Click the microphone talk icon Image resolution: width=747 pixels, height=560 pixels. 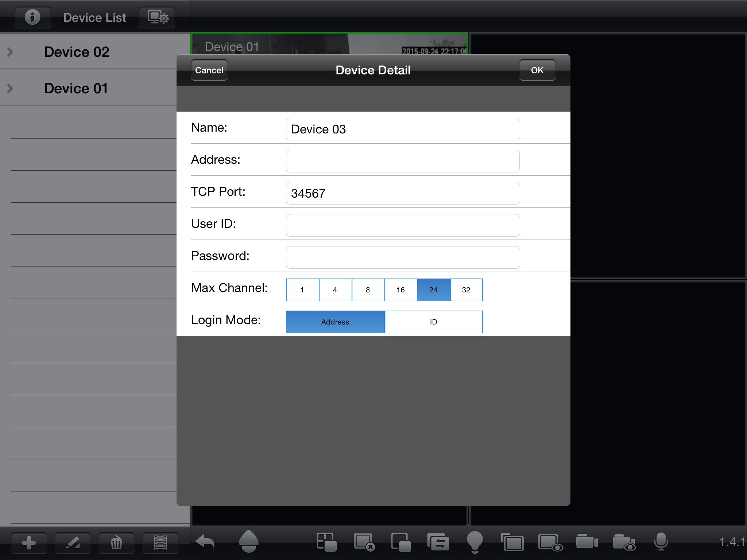click(x=661, y=542)
